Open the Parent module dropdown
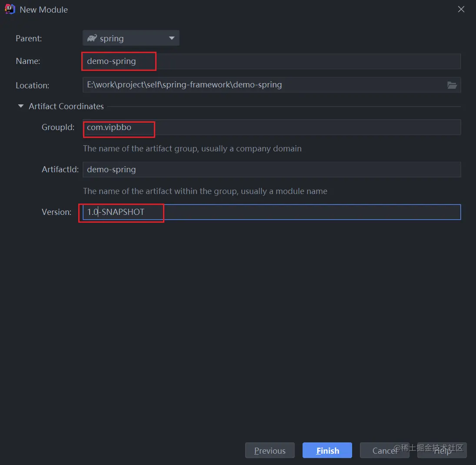476x465 pixels. point(130,38)
